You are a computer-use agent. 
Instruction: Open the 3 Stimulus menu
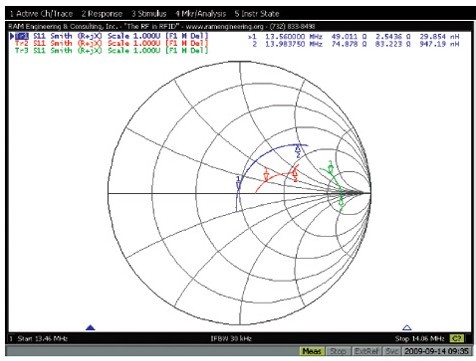[149, 14]
